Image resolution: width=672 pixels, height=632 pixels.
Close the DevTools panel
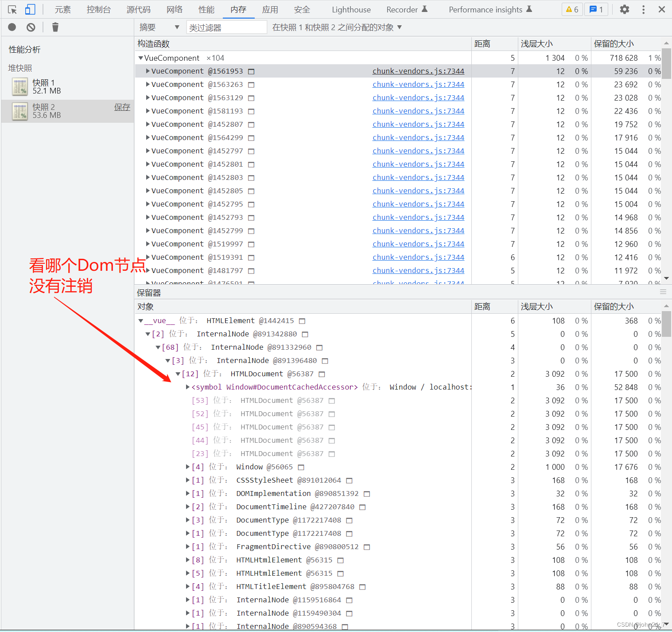(x=662, y=9)
